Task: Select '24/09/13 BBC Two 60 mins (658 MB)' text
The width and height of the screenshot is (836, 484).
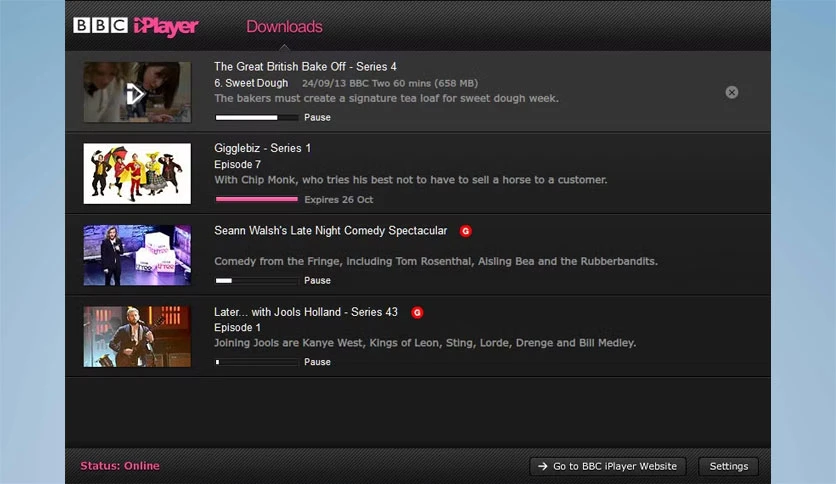Action: click(x=390, y=83)
